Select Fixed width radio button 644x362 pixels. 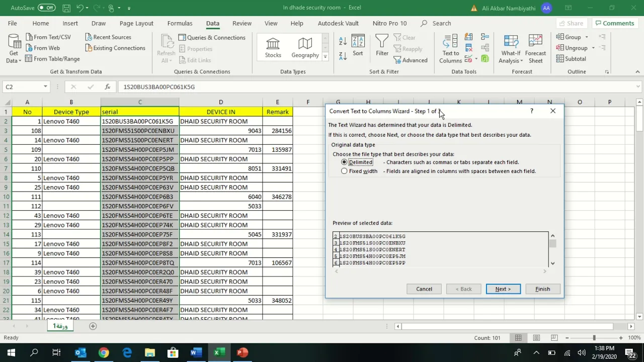(344, 171)
